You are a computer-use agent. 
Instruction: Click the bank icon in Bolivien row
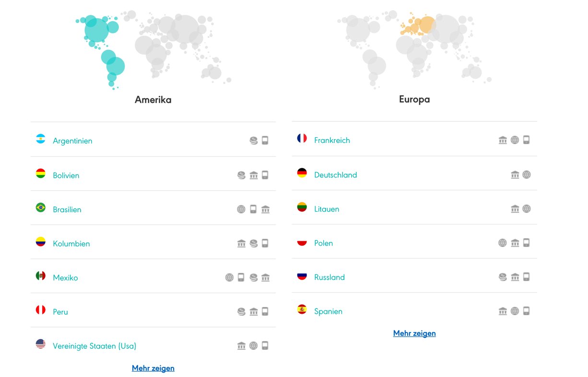click(254, 176)
